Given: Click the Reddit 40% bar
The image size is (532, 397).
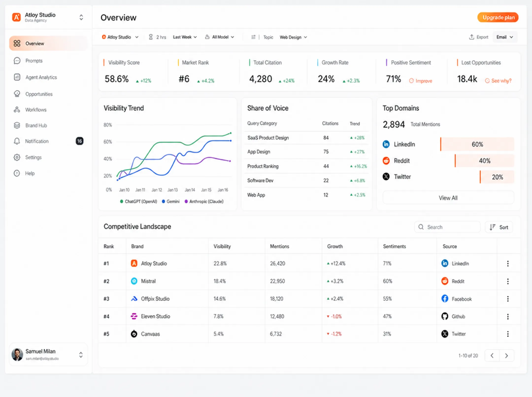Looking at the screenshot, I should (484, 161).
